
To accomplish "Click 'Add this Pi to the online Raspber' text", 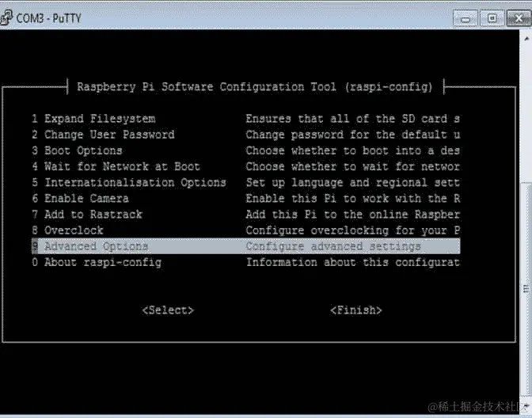I will [x=353, y=215].
